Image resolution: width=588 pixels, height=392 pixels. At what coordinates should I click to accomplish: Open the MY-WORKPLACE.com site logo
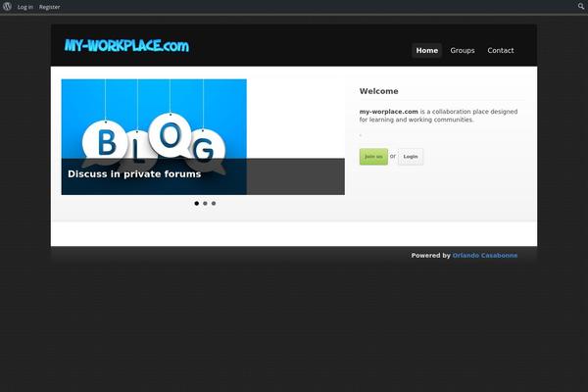(x=126, y=46)
